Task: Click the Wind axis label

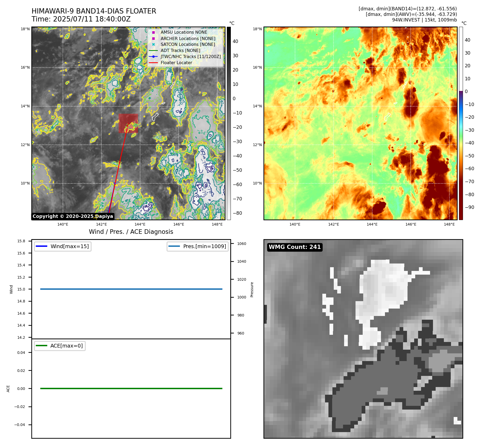Action: [x=11, y=289]
